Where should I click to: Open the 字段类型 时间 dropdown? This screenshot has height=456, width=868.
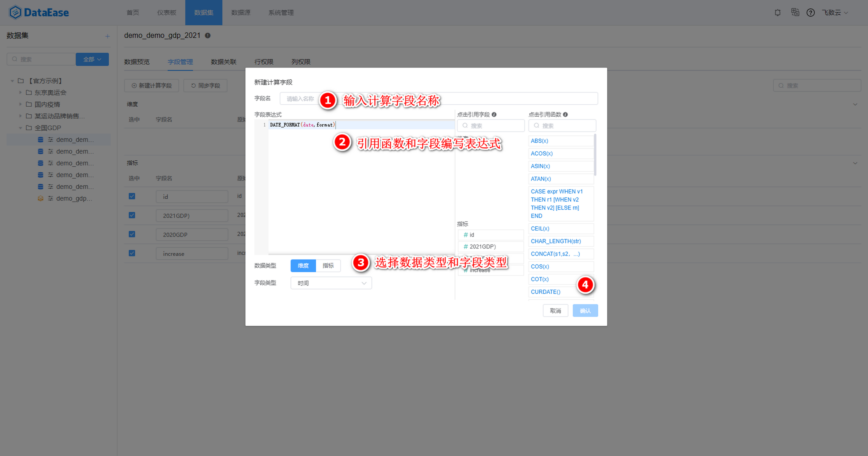[x=331, y=283]
